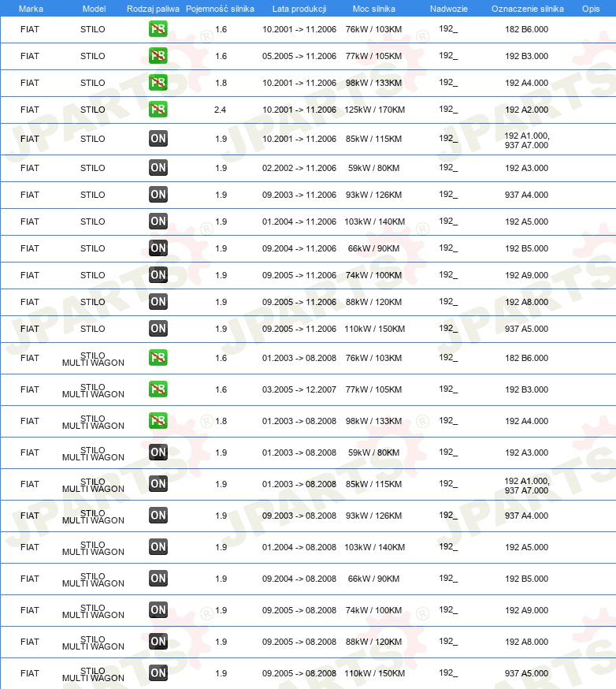Select Multi Wagon engine code 192 A9.000
The height and width of the screenshot is (689, 616).
pyautogui.click(x=526, y=610)
